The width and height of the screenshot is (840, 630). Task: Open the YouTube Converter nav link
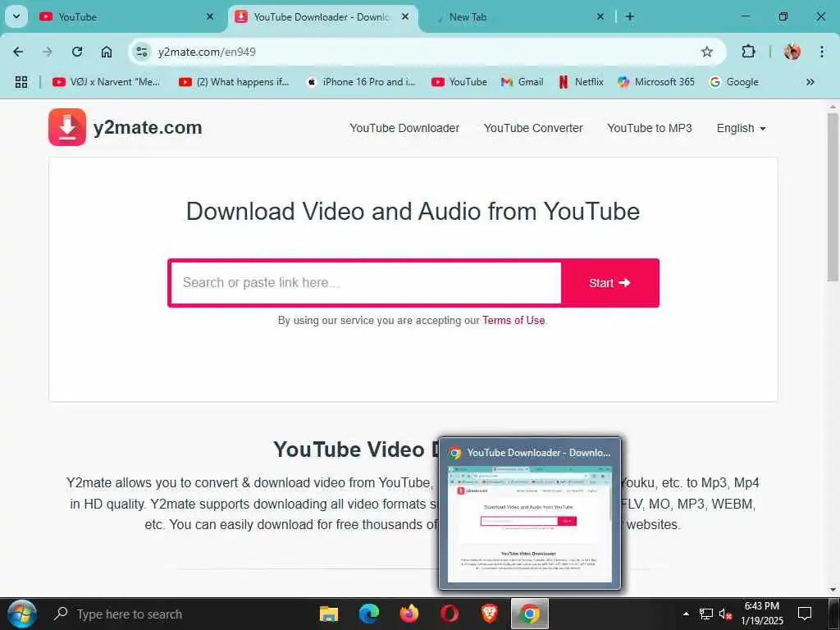[x=533, y=129]
